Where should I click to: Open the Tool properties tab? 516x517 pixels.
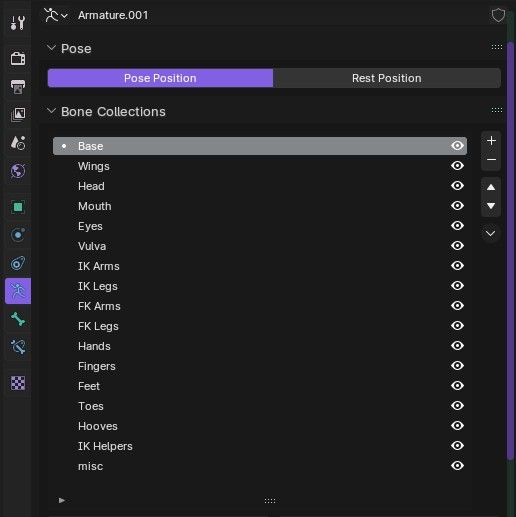point(18,23)
